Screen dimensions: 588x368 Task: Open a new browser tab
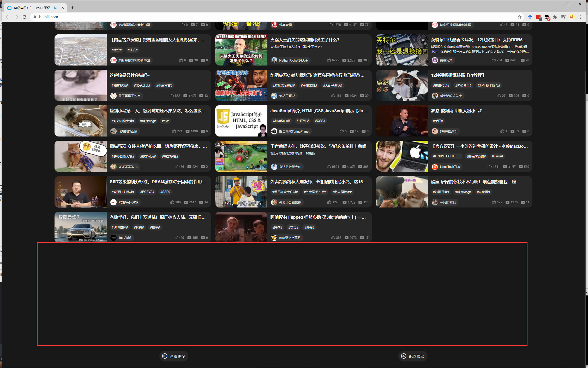click(x=73, y=8)
